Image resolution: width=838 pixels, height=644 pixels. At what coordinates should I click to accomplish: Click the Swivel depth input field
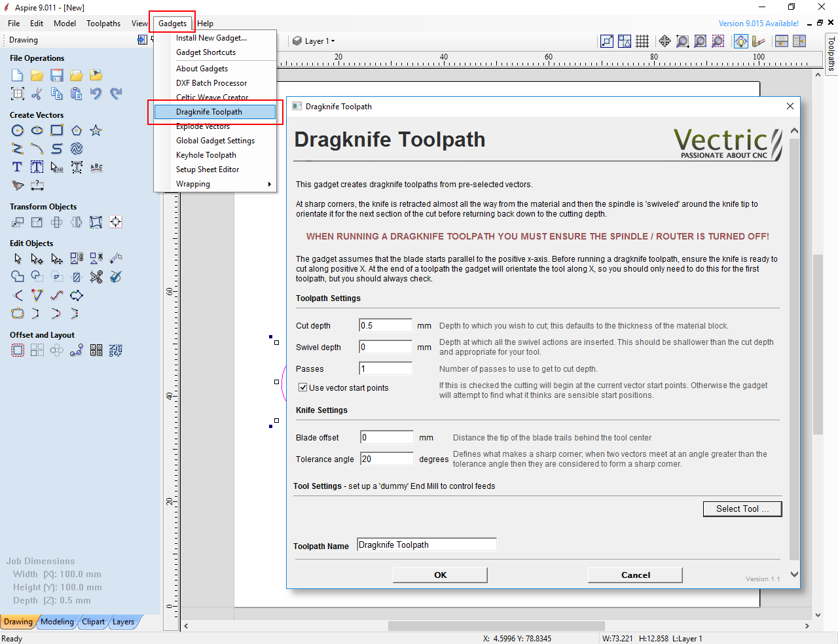click(x=386, y=347)
